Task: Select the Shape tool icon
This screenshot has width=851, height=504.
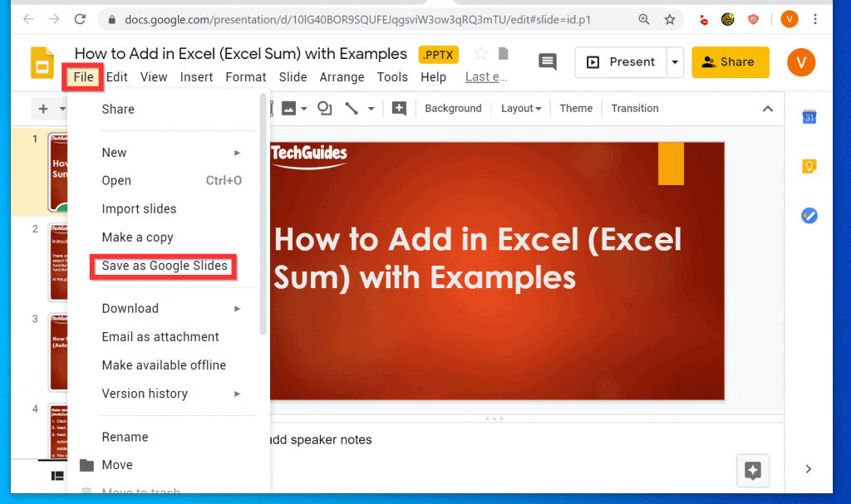Action: pyautogui.click(x=325, y=109)
